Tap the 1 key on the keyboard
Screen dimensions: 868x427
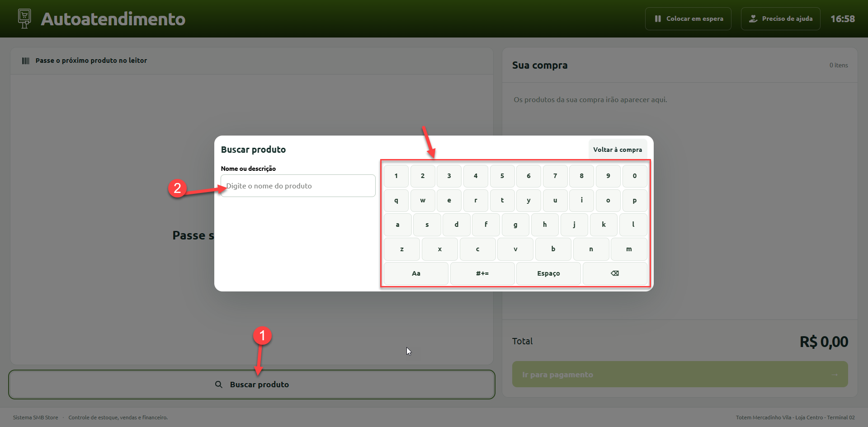click(x=396, y=176)
